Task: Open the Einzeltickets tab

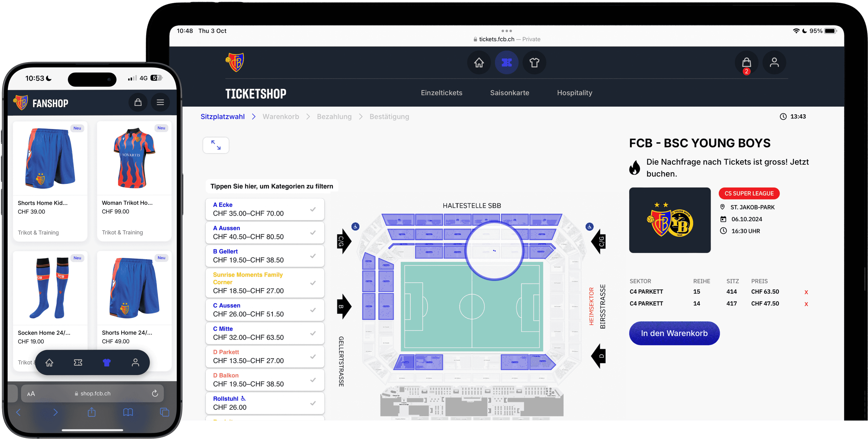Action: click(x=441, y=93)
